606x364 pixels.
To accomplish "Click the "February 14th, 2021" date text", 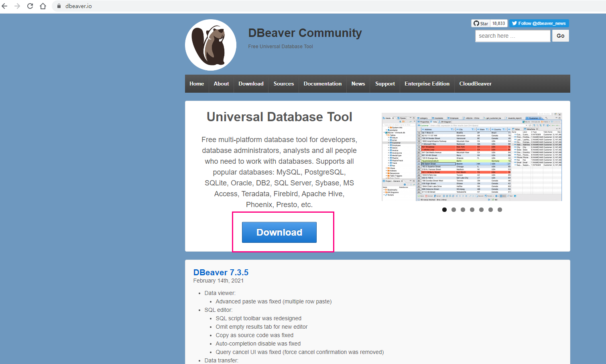I will point(218,281).
